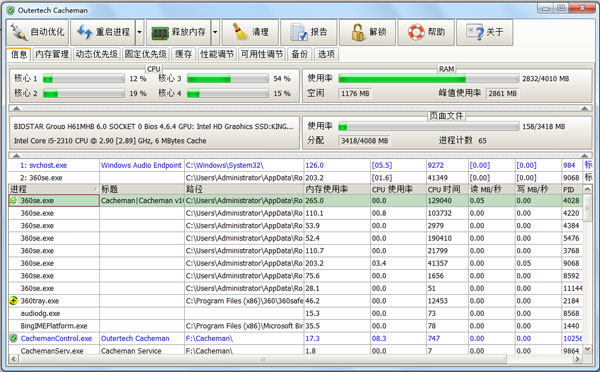Click the 3418/4008 MB allocation value
600x372 pixels.
365,141
